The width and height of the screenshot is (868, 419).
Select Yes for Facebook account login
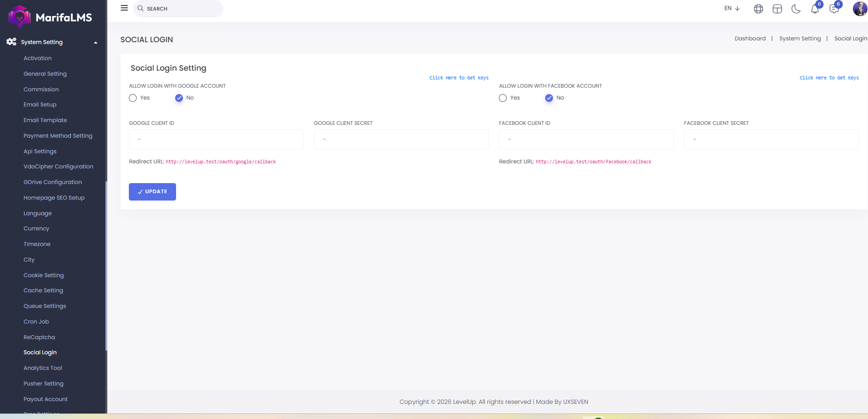point(503,98)
